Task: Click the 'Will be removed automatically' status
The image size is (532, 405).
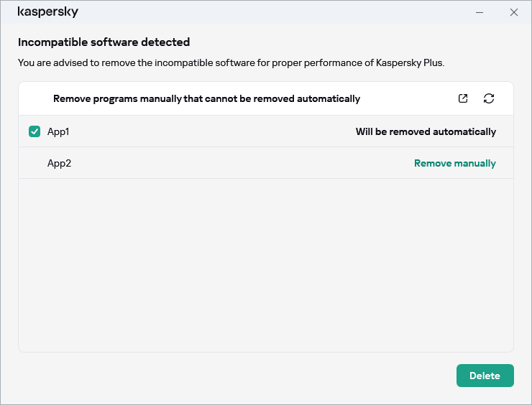Action: point(426,131)
